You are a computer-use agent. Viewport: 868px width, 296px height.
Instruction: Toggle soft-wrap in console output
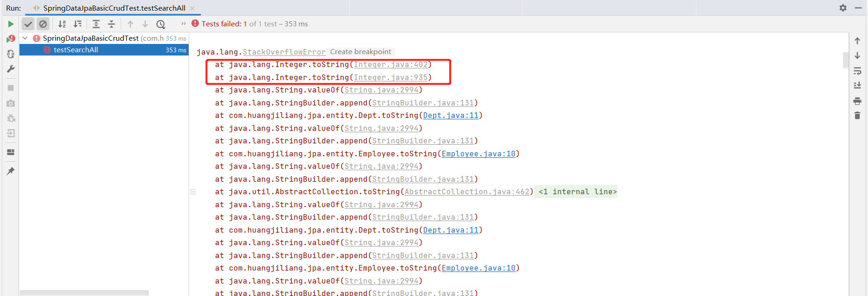coord(857,71)
